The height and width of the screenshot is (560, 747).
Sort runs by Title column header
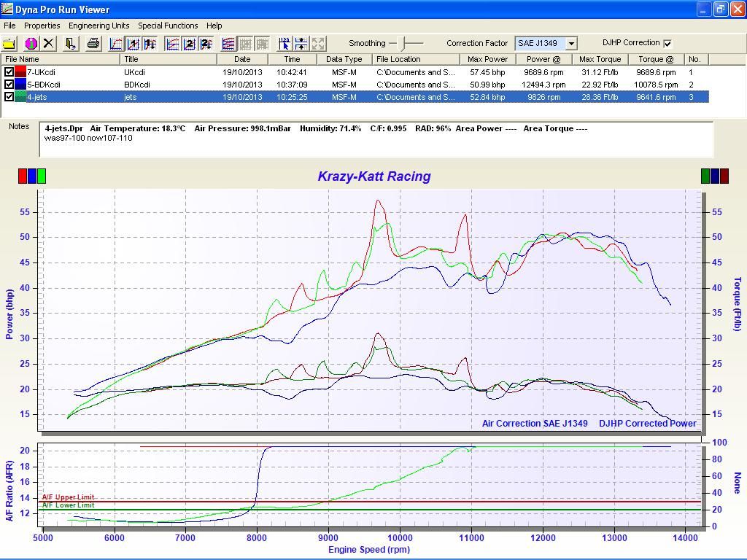tap(169, 59)
